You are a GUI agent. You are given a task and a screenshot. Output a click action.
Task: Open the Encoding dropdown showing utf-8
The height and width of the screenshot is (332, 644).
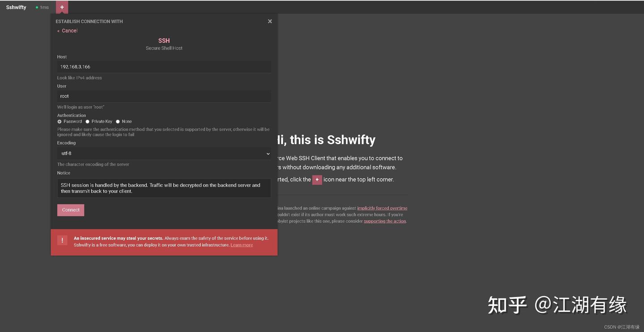tap(164, 153)
